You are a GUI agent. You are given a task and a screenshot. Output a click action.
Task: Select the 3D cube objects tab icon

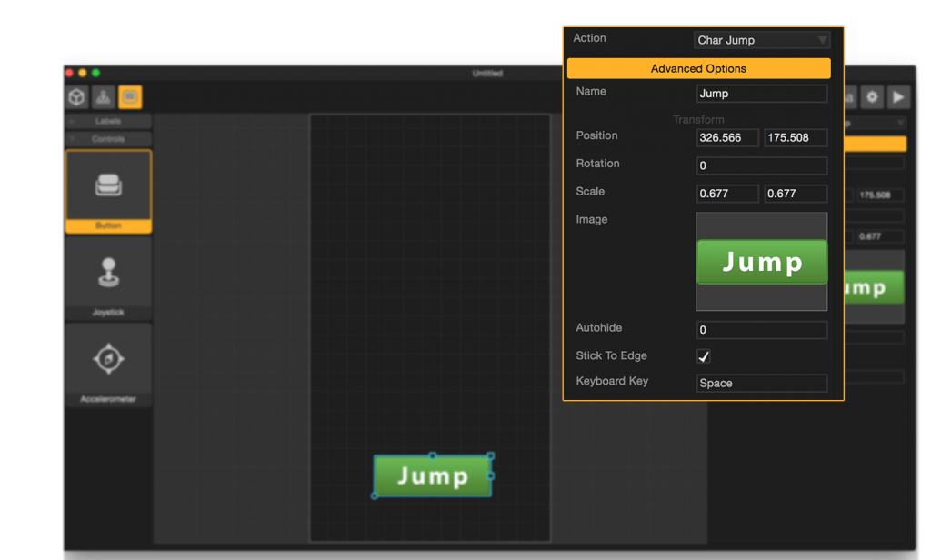(77, 96)
